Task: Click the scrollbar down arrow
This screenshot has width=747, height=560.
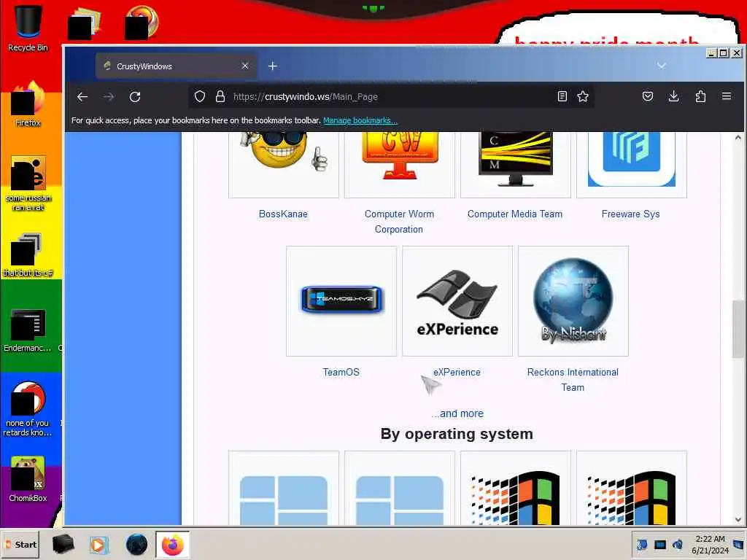Action: pyautogui.click(x=738, y=519)
